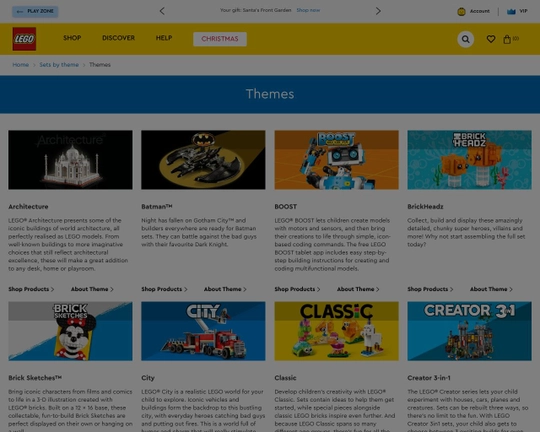540x432 pixels.
Task: Open the wishlist heart icon
Action: coord(491,39)
